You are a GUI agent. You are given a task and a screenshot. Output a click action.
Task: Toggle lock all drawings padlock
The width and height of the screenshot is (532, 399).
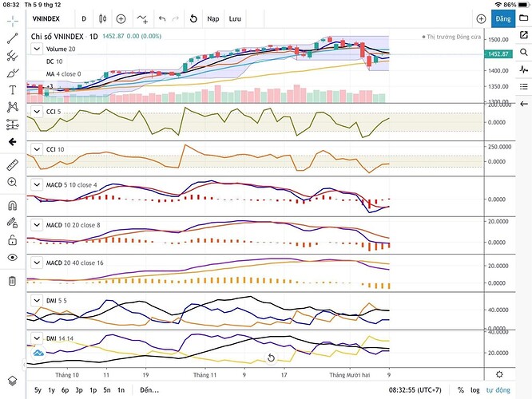pos(13,240)
